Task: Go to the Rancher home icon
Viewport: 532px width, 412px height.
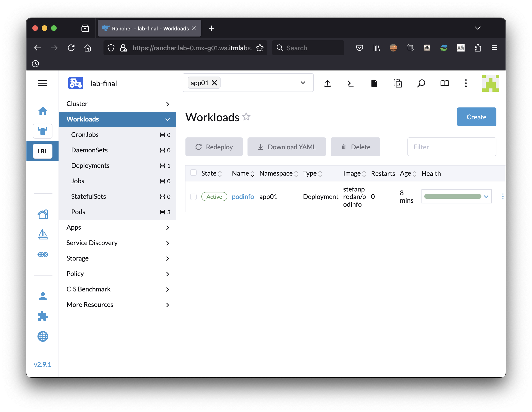Action: [43, 111]
